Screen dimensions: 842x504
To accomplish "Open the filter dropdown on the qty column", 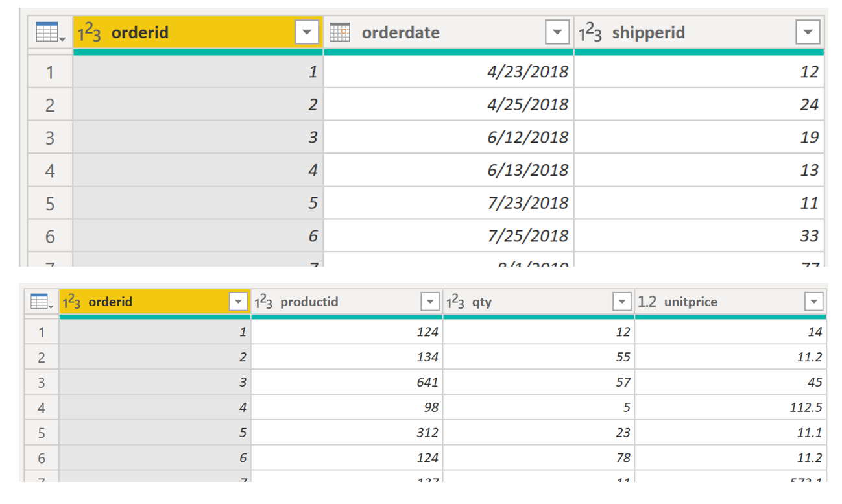I will [623, 302].
